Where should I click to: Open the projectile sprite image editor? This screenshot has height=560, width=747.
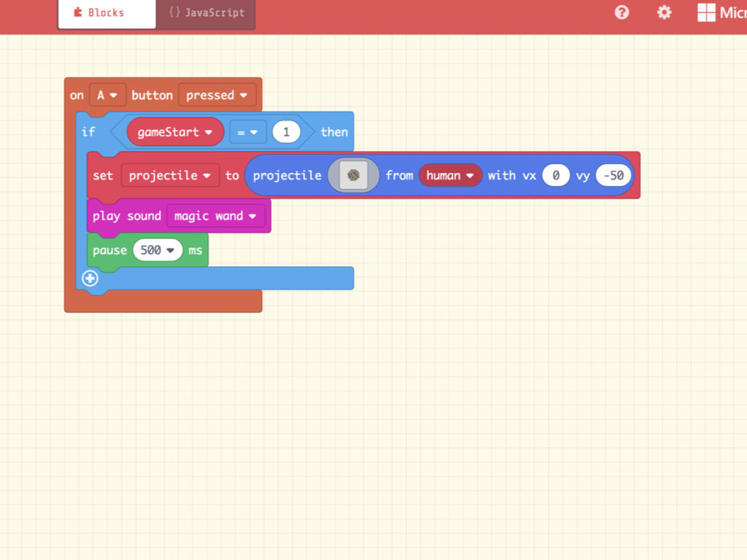pos(354,175)
